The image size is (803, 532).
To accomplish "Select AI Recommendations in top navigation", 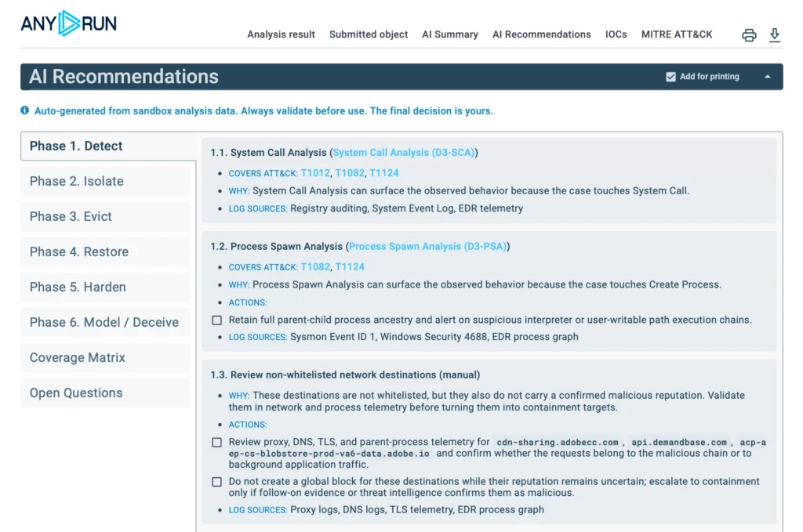I will (541, 34).
